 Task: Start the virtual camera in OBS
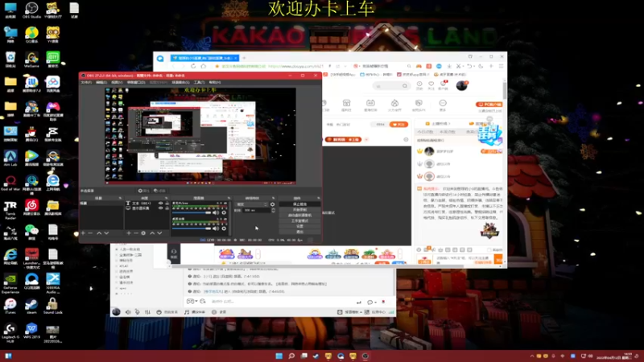pos(299,215)
